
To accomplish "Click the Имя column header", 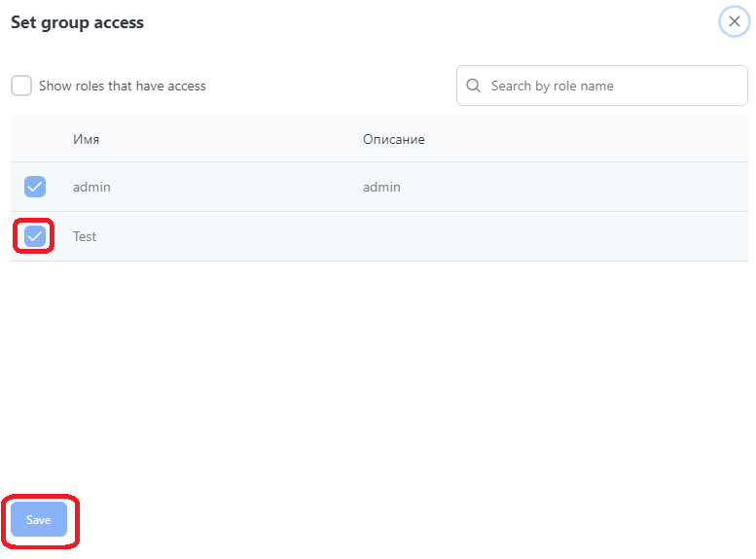I will coord(87,139).
